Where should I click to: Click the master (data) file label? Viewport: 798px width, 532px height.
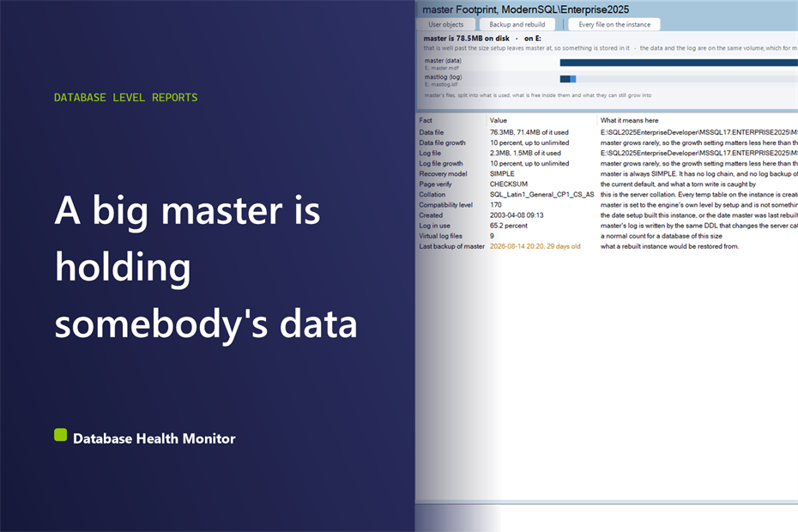(x=443, y=61)
